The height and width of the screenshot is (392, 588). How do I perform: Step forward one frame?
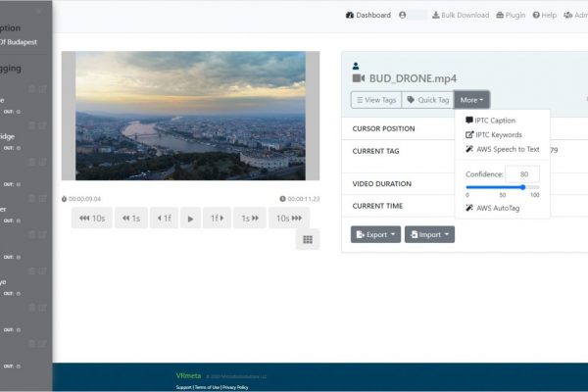tap(217, 219)
